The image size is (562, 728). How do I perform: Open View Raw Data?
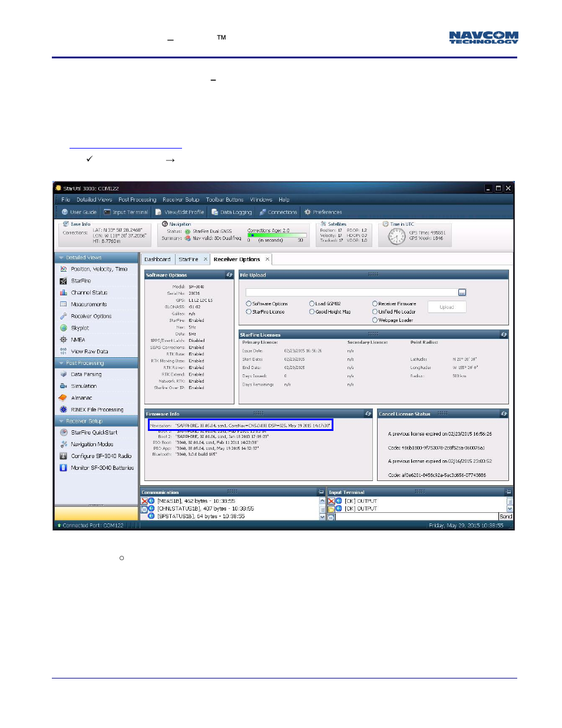[84, 351]
